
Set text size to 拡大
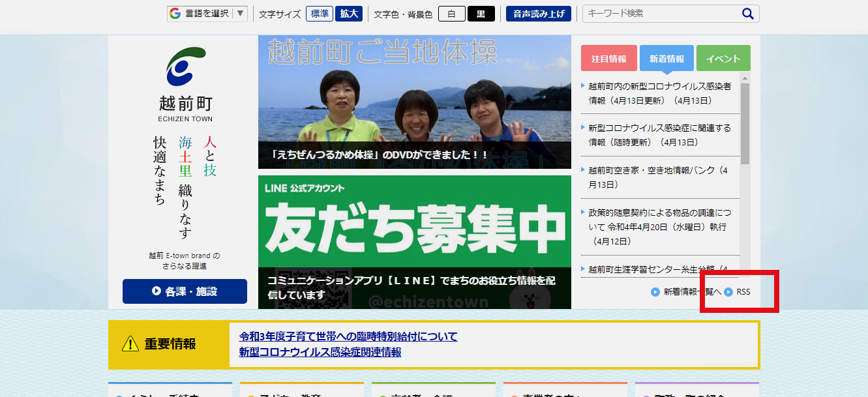[349, 14]
